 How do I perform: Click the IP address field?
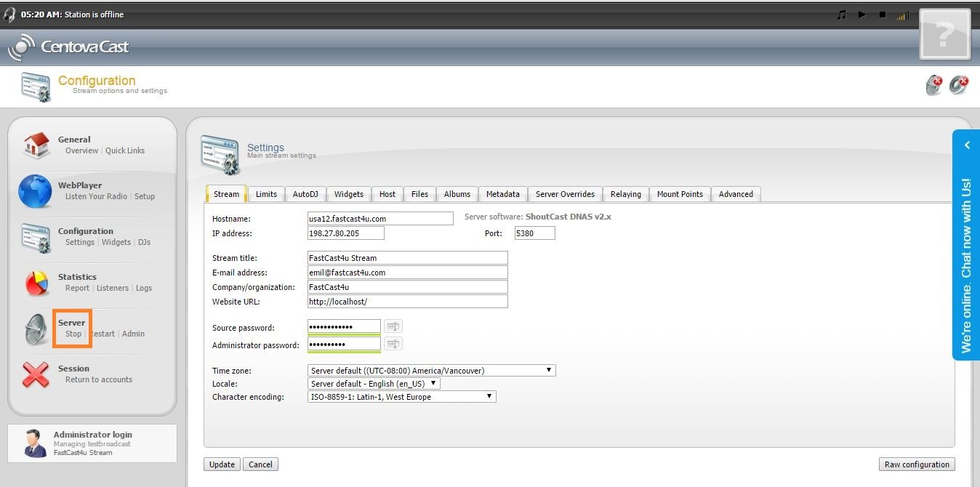[x=346, y=233]
